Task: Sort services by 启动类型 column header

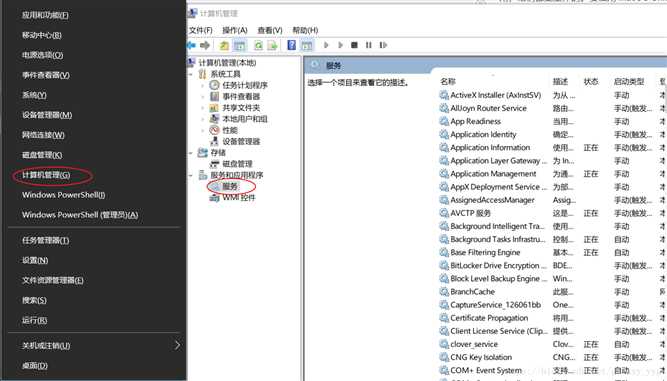Action: 629,82
